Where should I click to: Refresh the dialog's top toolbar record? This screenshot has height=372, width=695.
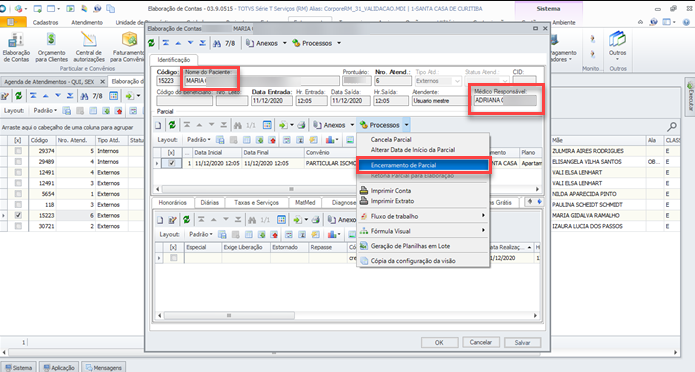pos(152,43)
